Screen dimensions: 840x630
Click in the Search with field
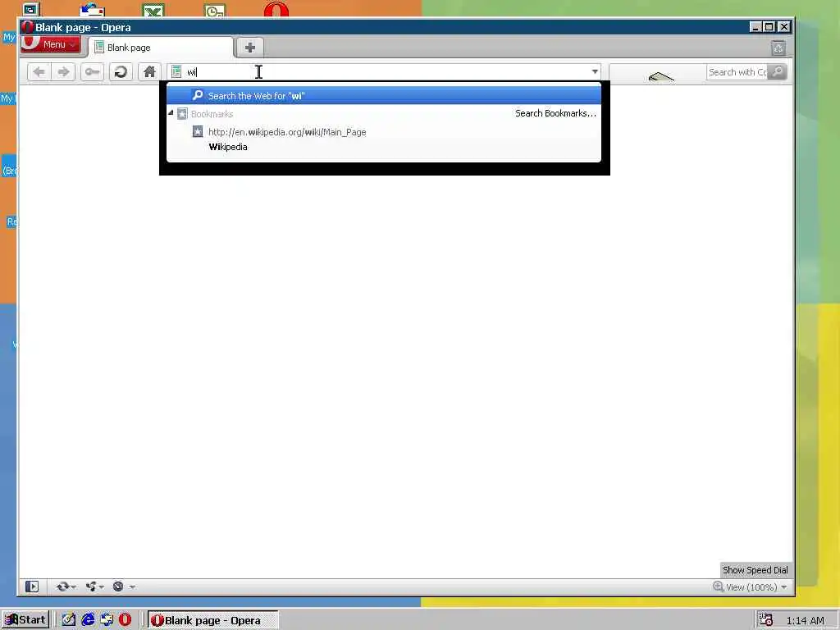click(x=737, y=72)
